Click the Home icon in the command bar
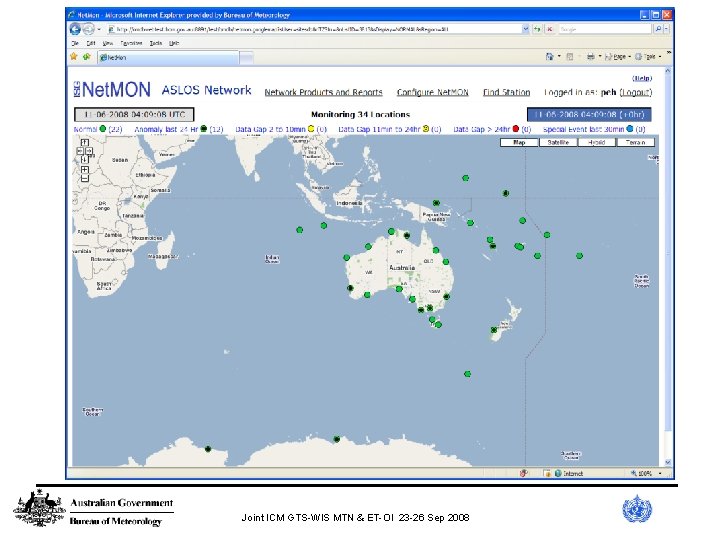 pos(550,56)
